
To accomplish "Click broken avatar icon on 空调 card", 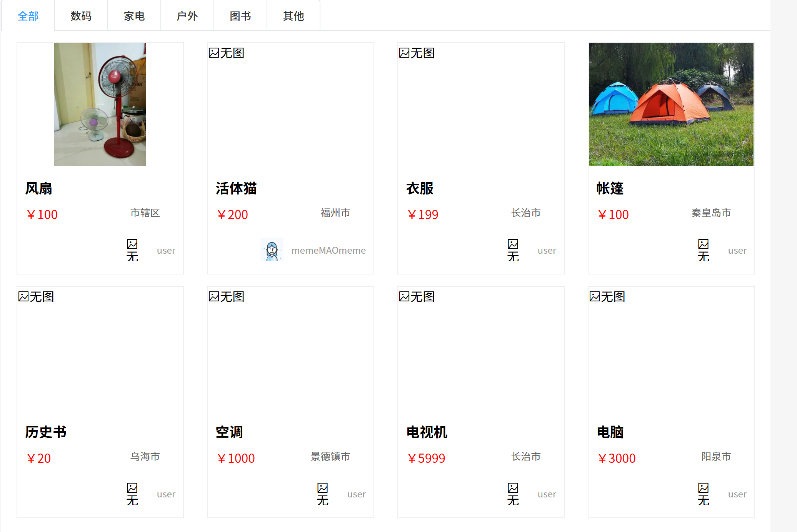I will pos(322,494).
